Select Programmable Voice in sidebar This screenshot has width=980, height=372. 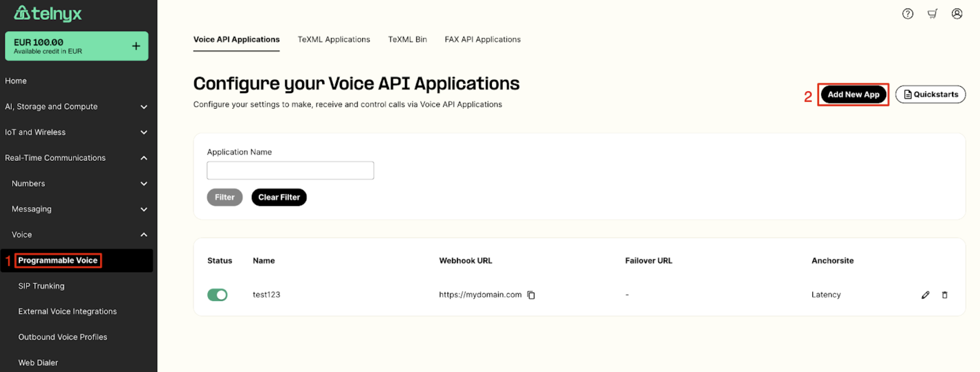[58, 261]
